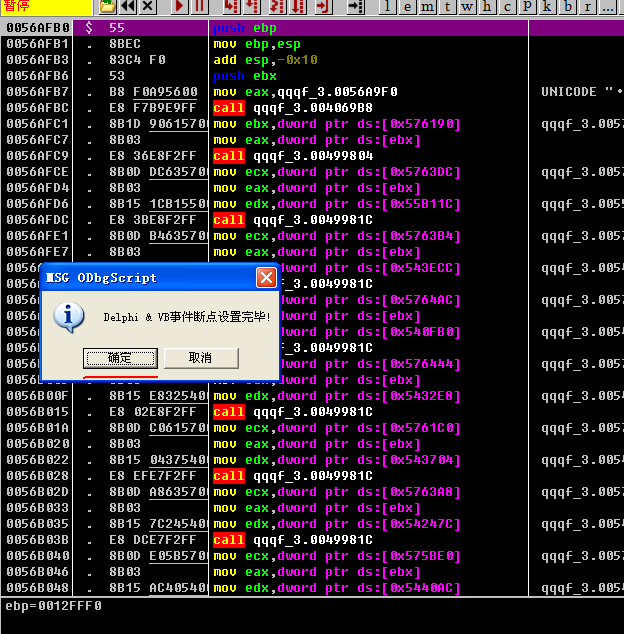The height and width of the screenshot is (634, 624).
Task: Open Windows list with 'w' button
Action: (467, 6)
